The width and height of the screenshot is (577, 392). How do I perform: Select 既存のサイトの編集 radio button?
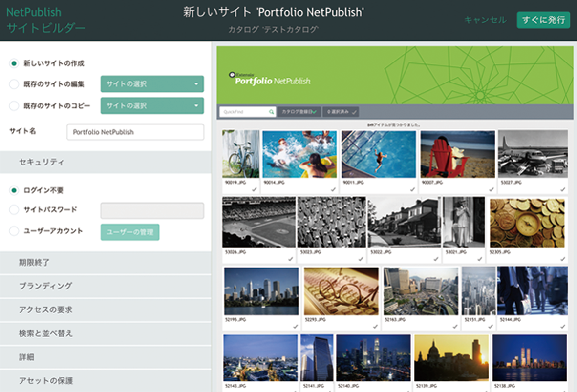[x=14, y=84]
